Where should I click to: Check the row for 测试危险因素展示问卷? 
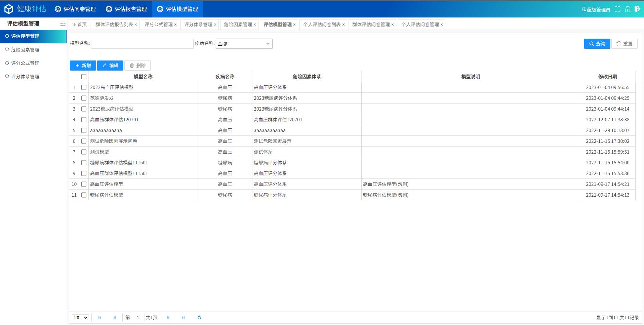point(84,141)
